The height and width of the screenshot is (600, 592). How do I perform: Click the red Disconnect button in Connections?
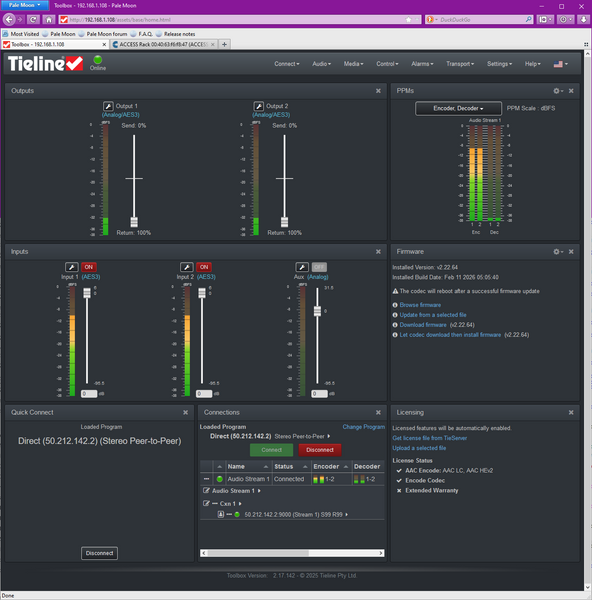coord(320,450)
